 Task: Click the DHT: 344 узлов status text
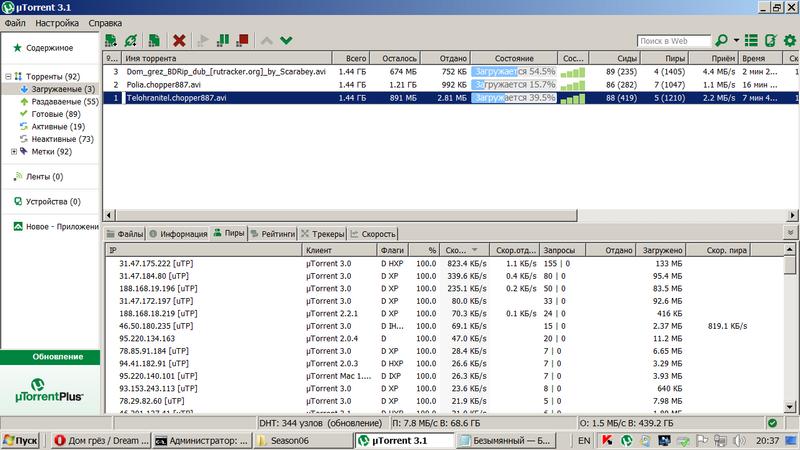pyautogui.click(x=320, y=423)
